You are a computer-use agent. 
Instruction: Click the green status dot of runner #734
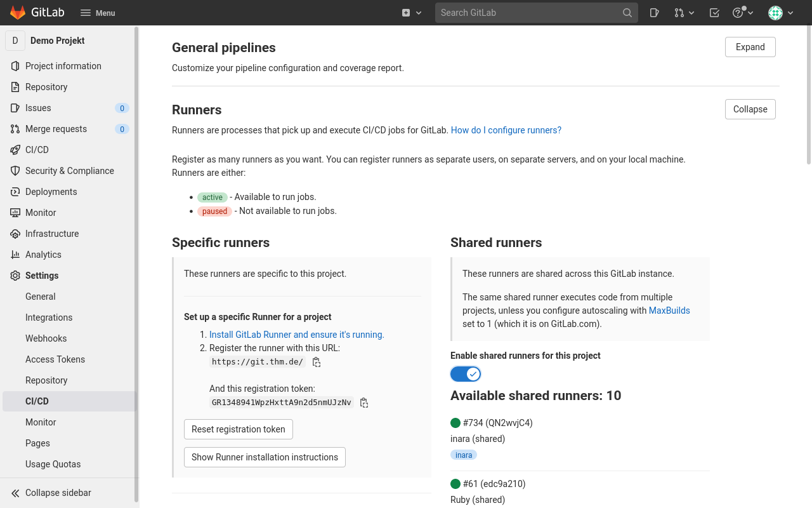pos(455,423)
